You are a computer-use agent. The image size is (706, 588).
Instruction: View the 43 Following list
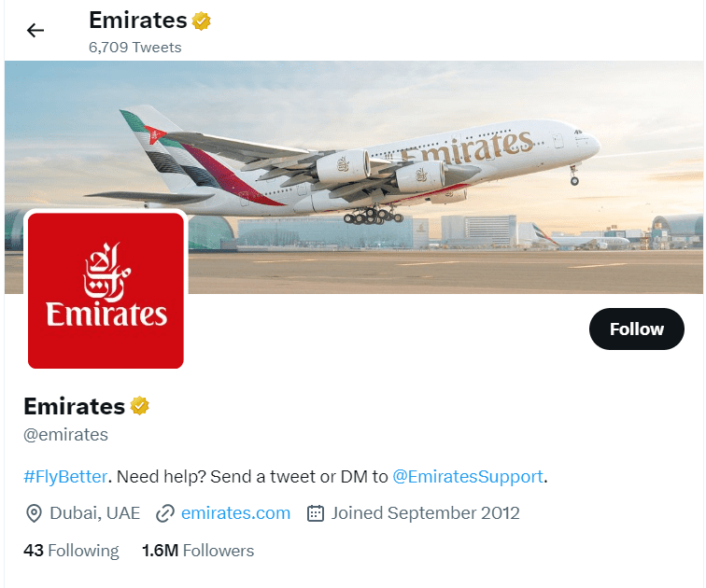click(71, 551)
